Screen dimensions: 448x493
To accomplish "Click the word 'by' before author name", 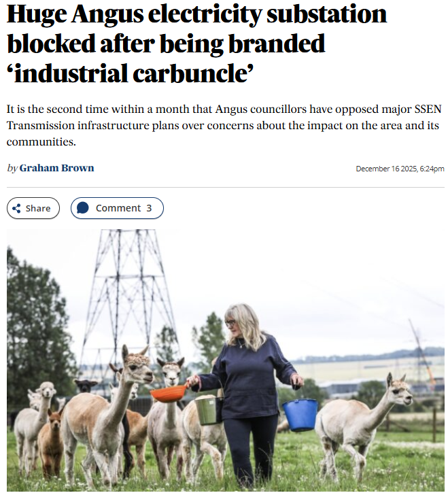I will [x=12, y=168].
